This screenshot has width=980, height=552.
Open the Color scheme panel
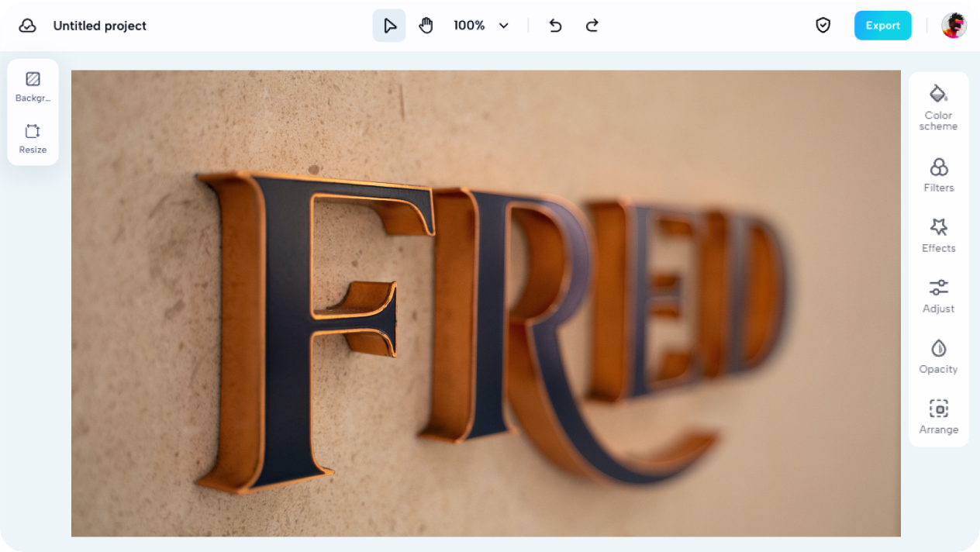tap(938, 108)
